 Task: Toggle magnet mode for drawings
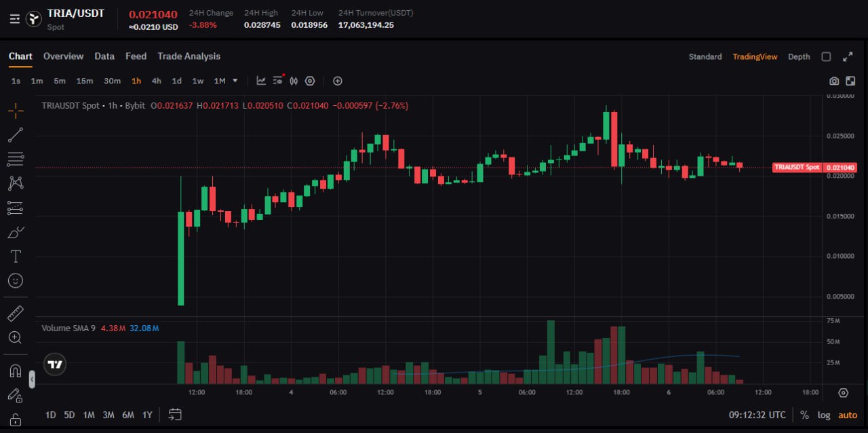coord(15,371)
